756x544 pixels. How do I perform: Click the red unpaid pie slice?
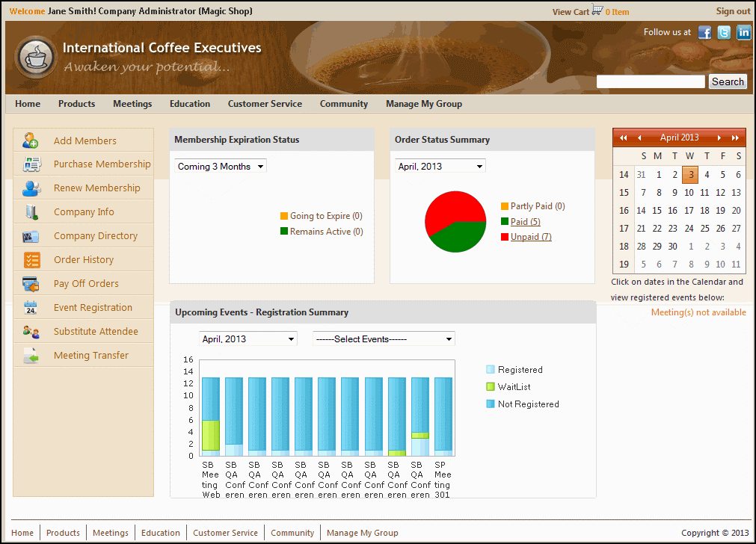[452, 208]
